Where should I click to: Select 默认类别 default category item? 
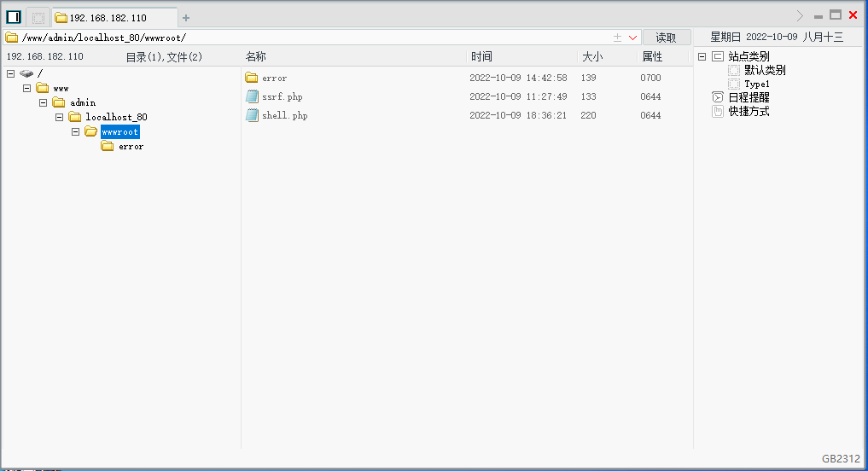pyautogui.click(x=765, y=70)
